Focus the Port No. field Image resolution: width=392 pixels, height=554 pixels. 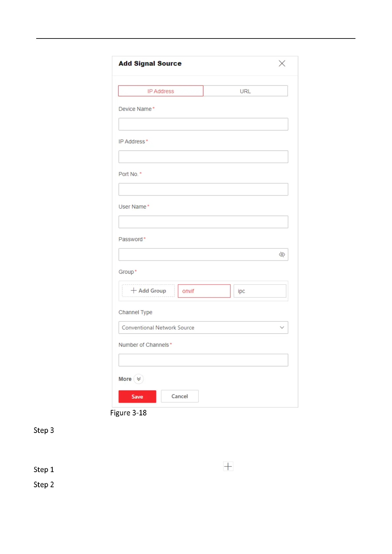[x=203, y=189]
